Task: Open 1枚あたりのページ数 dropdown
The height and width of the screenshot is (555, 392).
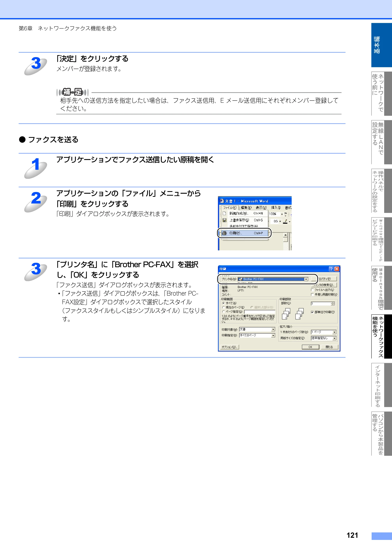Action: click(335, 332)
